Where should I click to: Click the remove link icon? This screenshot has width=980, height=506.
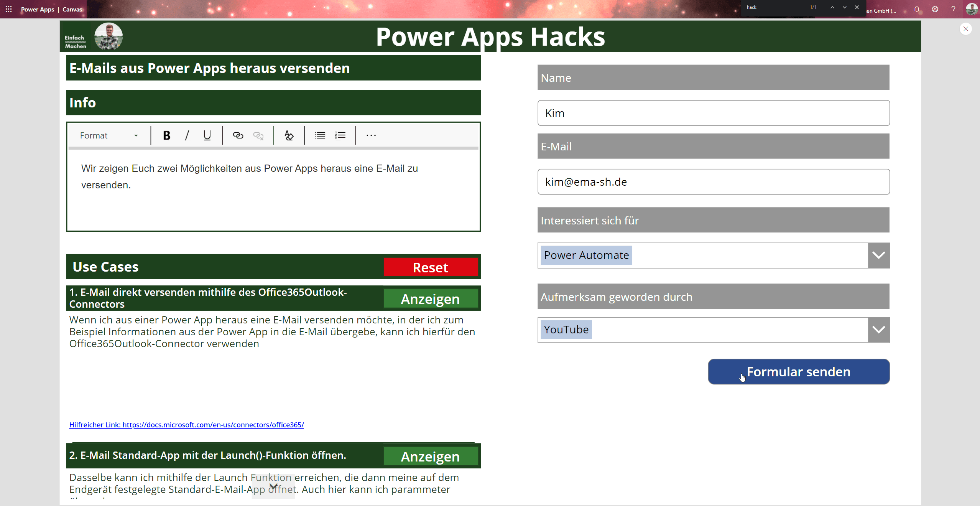pos(258,135)
